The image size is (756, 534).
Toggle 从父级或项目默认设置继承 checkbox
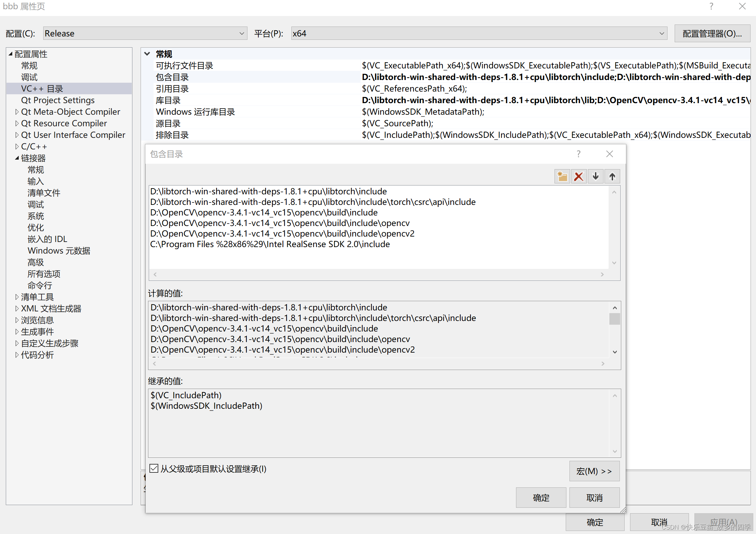click(x=154, y=469)
